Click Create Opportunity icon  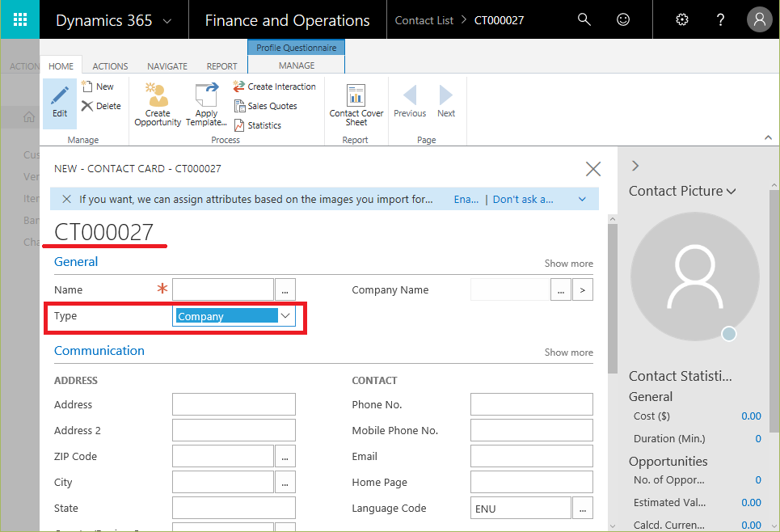coord(158,104)
